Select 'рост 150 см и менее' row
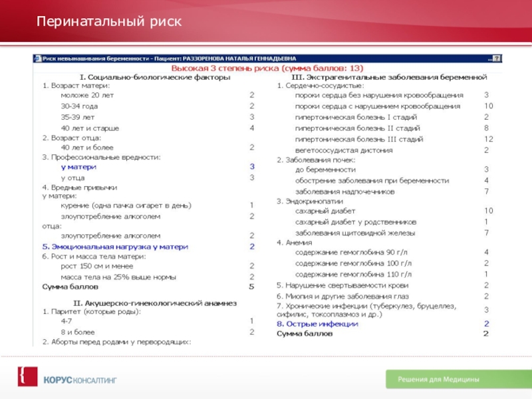 click(97, 266)
